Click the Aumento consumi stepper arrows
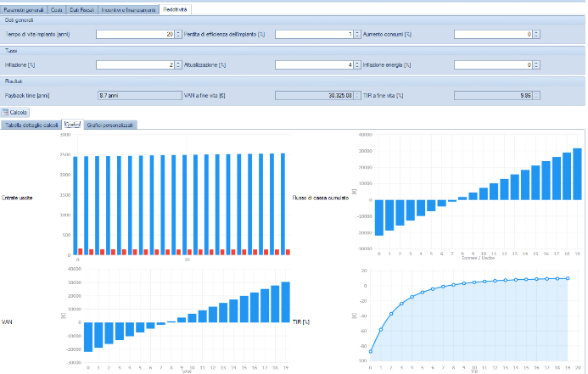This screenshot has width=588, height=374. click(x=536, y=34)
